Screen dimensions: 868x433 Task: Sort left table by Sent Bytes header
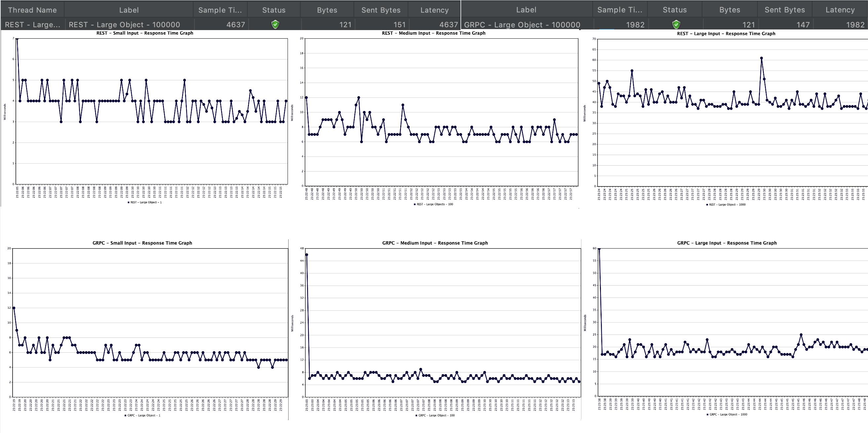tap(381, 10)
